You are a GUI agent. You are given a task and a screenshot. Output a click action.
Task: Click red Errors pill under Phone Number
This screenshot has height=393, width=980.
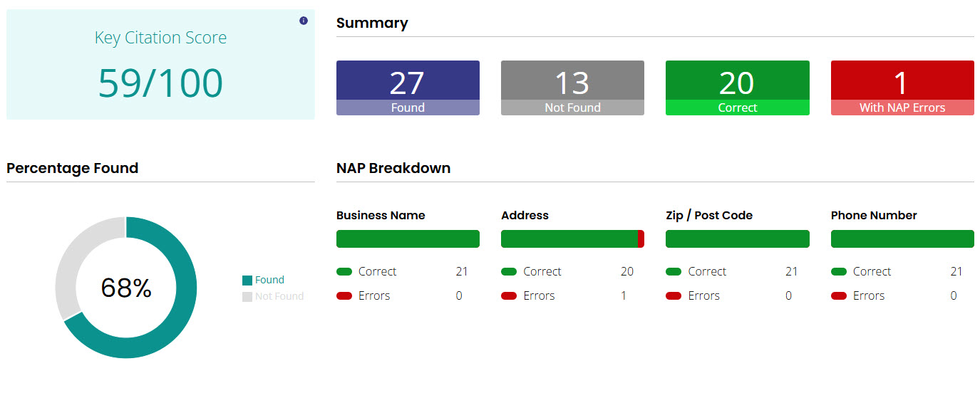(839, 295)
